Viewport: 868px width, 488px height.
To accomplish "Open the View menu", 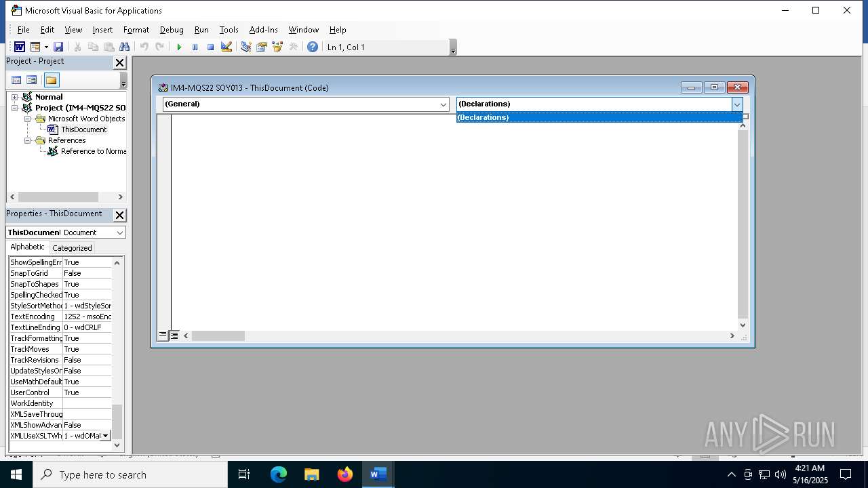I will pyautogui.click(x=73, y=30).
